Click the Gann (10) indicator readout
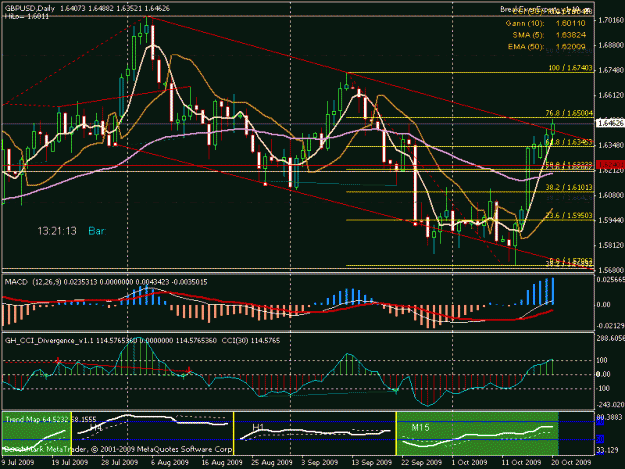The image size is (625, 469). pyautogui.click(x=545, y=24)
